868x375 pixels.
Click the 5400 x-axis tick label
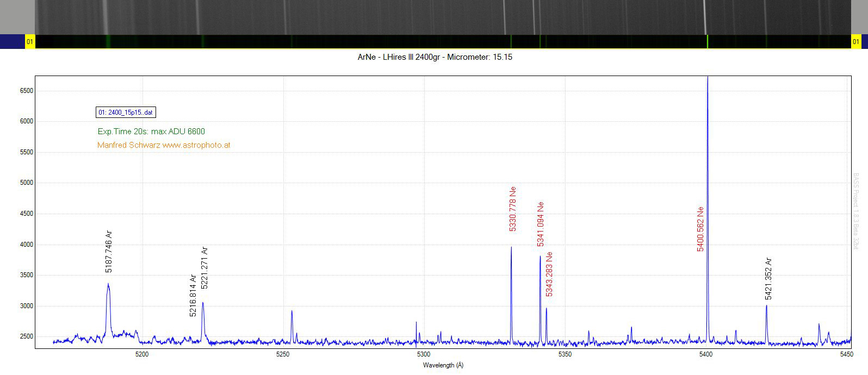click(706, 354)
